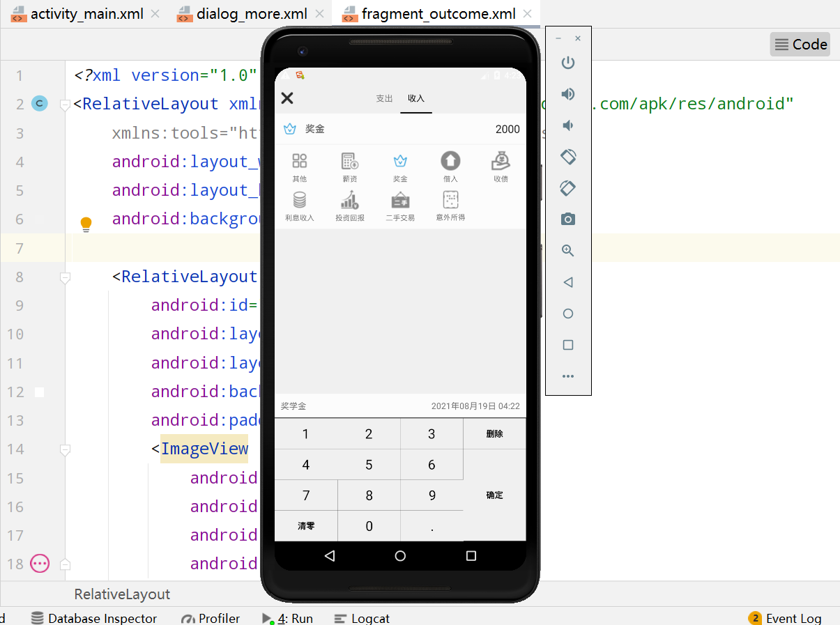Tap the 清零 clear key
Viewport: 840px width, 625px height.
[306, 526]
